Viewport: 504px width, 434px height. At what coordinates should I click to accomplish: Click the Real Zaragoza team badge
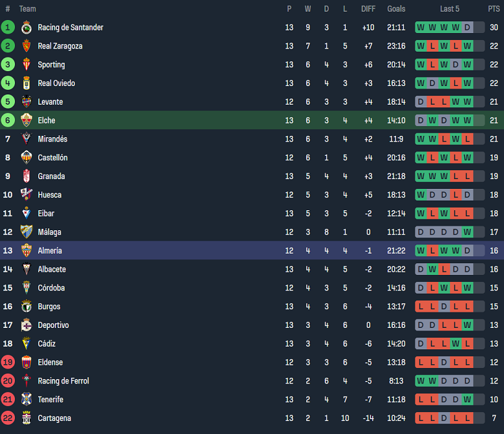[26, 46]
